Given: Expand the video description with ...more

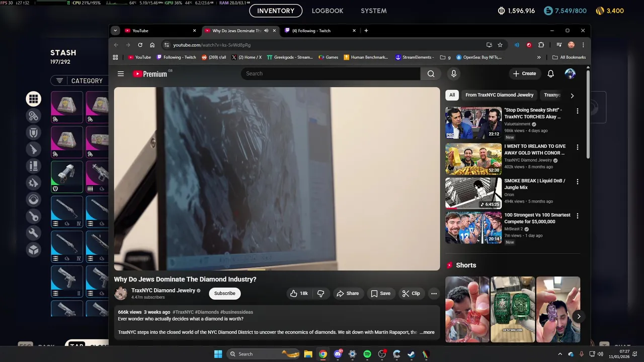Looking at the screenshot, I should tap(427, 332).
